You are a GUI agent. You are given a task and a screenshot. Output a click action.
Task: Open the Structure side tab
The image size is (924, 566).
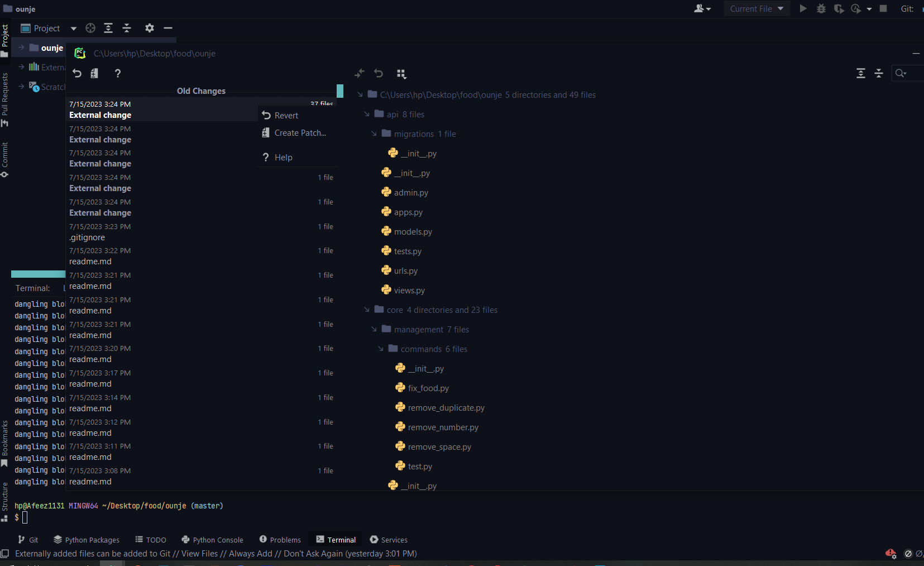pyautogui.click(x=4, y=501)
